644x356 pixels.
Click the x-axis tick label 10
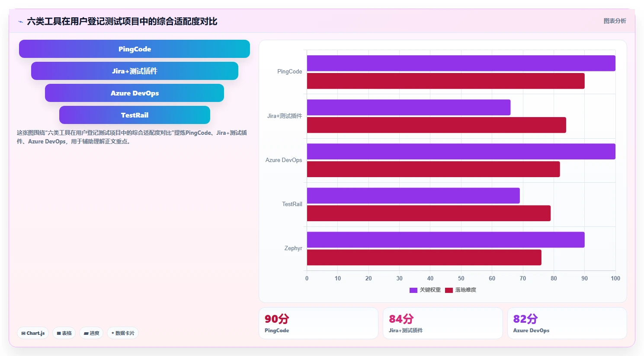point(338,278)
